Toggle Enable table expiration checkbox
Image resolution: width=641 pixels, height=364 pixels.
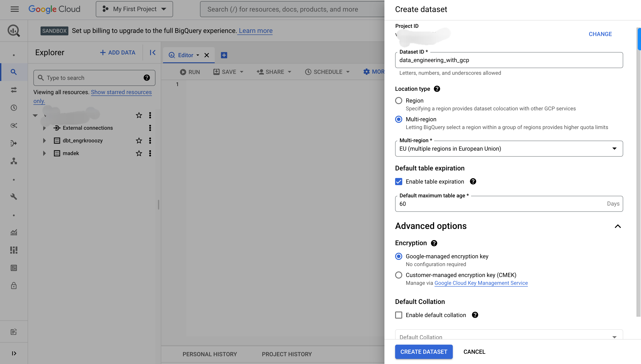(x=398, y=182)
